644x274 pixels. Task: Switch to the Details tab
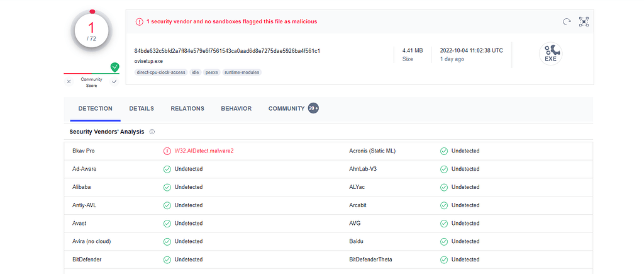142,108
